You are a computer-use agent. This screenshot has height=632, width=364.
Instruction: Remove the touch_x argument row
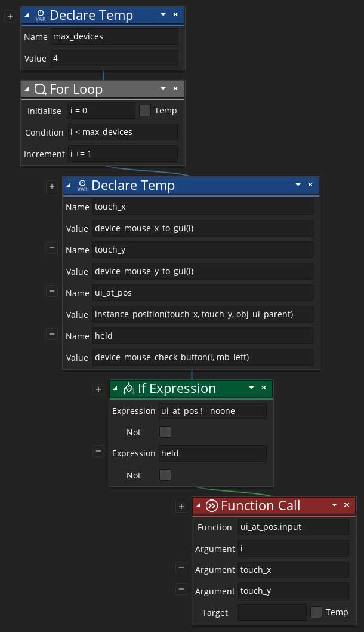181,568
